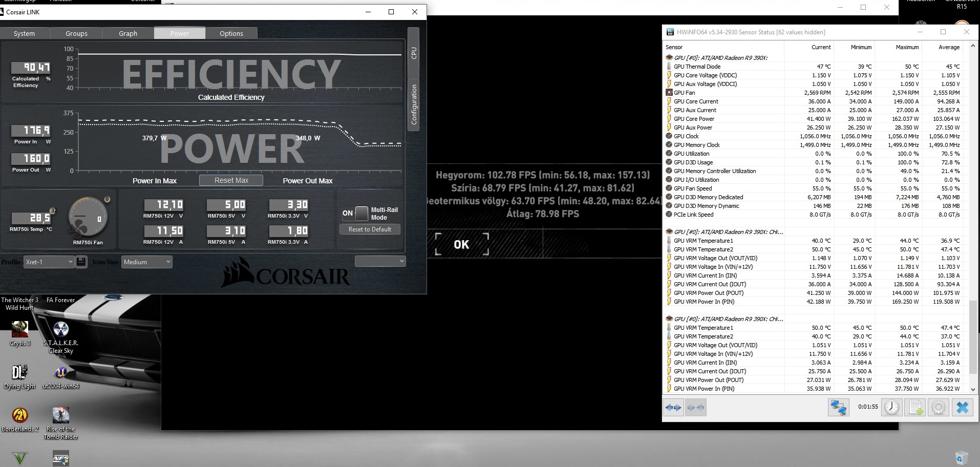Click the RM750i 12V voltage readout
980x467 pixels.
tap(163, 205)
